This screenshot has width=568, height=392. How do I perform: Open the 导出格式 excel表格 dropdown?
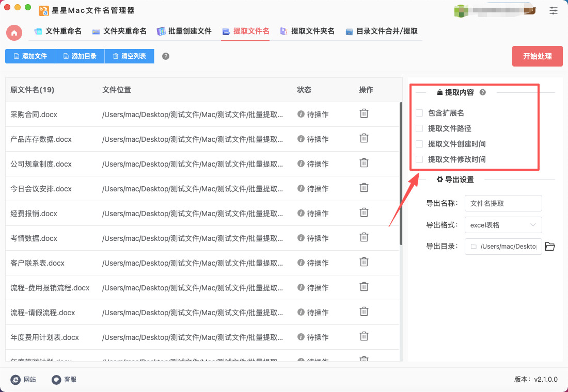(x=503, y=225)
